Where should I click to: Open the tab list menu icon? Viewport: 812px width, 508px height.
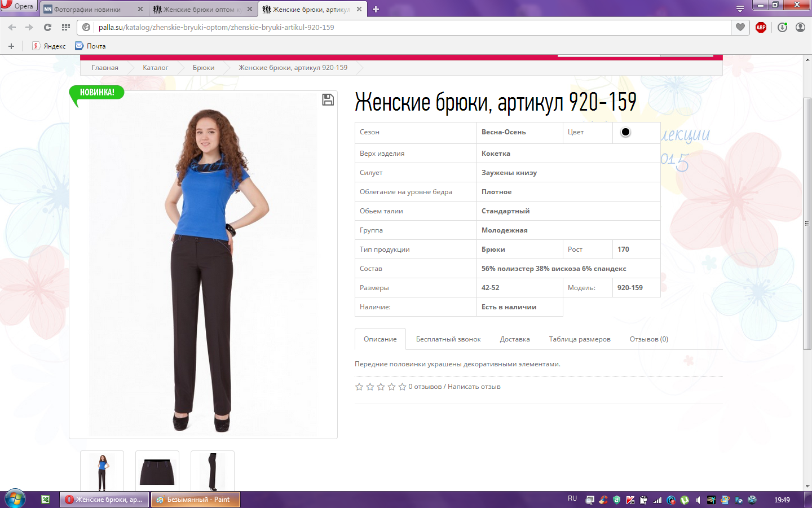[740, 8]
